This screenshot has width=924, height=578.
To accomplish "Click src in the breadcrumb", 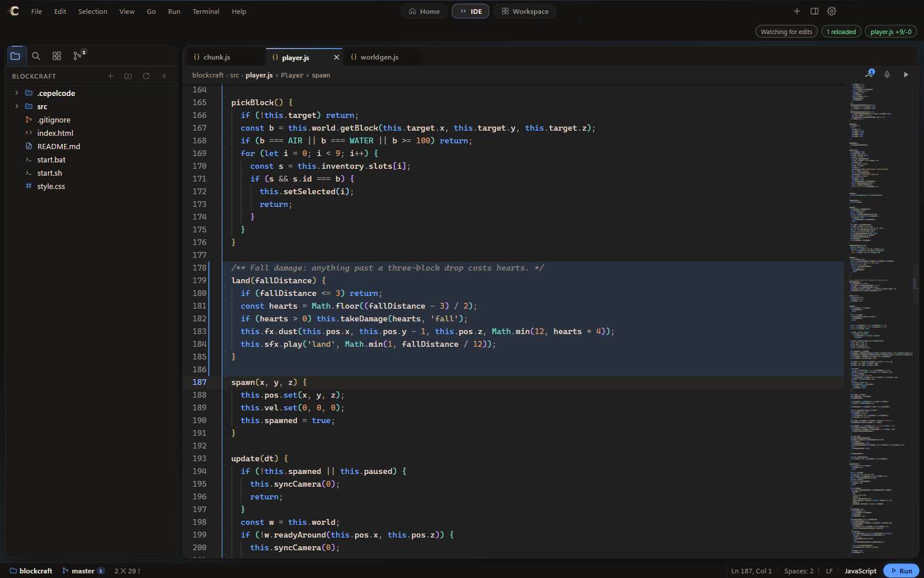I will click(x=234, y=75).
